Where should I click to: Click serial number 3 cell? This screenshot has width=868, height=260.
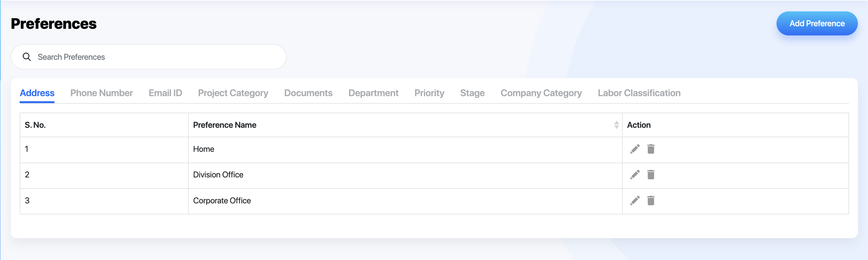tap(104, 201)
